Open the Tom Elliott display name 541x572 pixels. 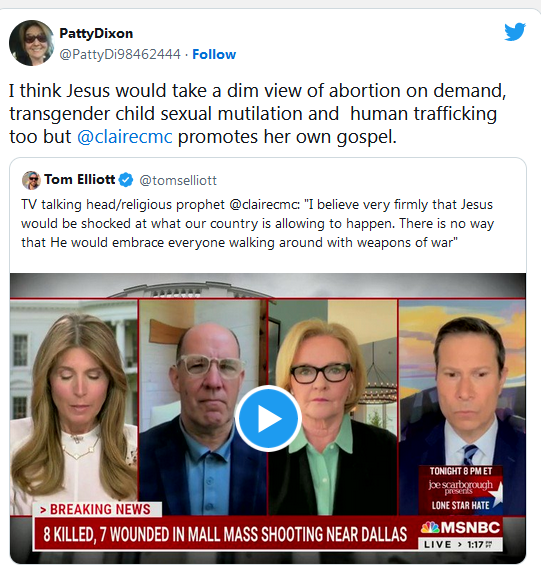[80, 179]
